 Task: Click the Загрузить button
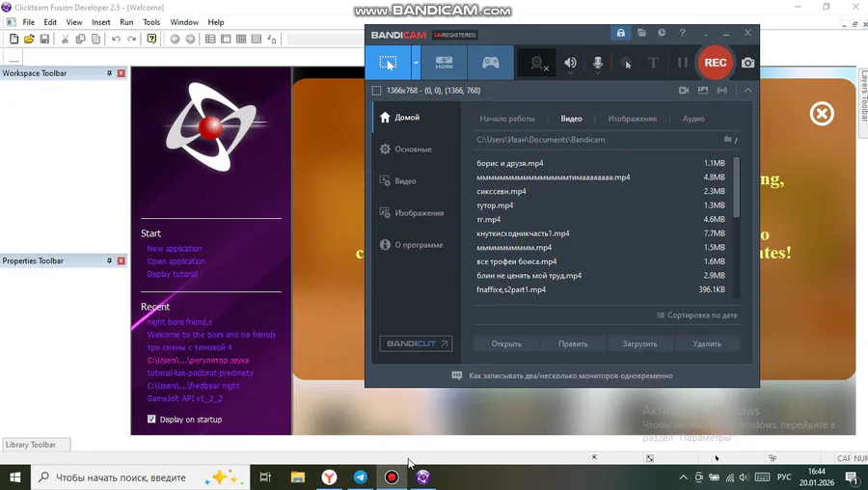click(x=640, y=343)
